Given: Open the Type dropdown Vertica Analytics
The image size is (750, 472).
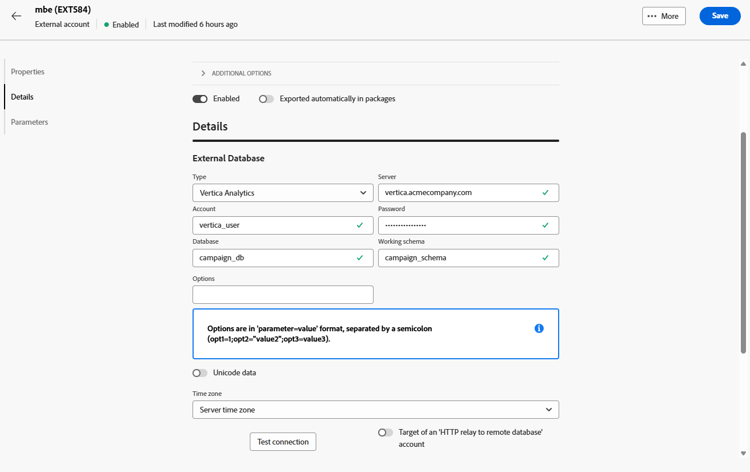Looking at the screenshot, I should tap(282, 193).
